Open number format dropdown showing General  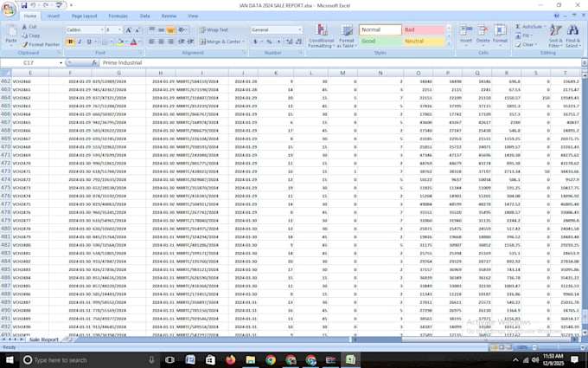coord(300,29)
